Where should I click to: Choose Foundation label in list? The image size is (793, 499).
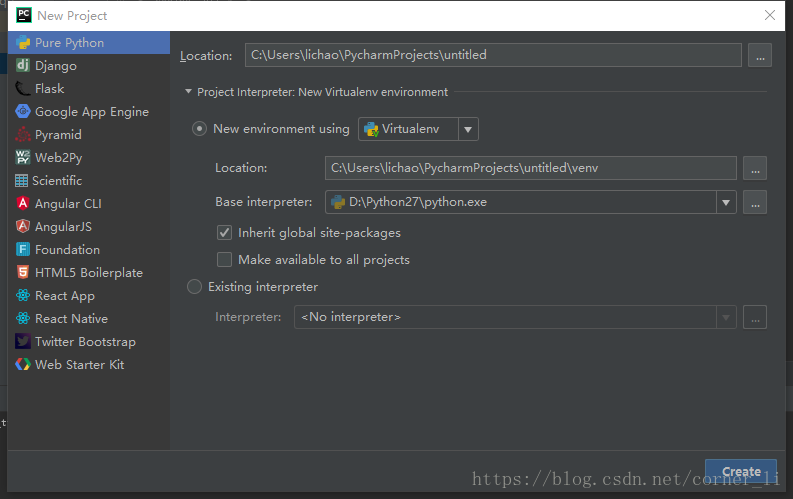point(67,250)
